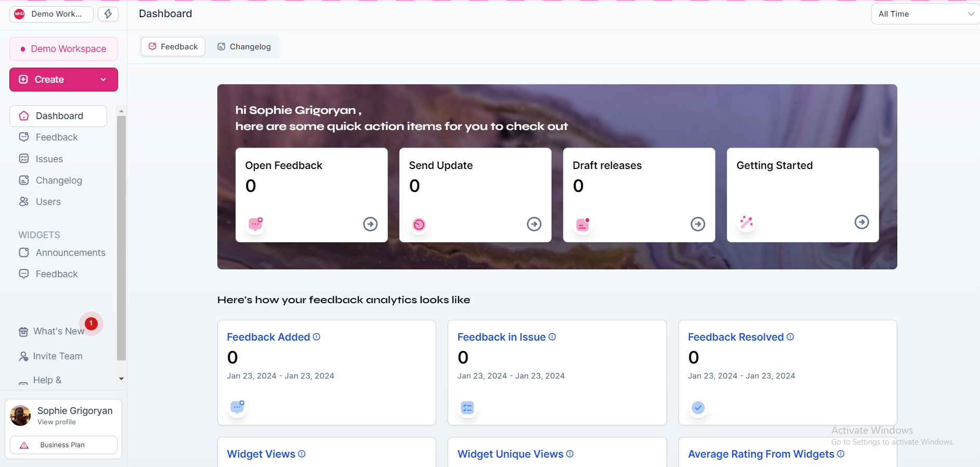
Task: Click the Business Plan button
Action: click(63, 445)
